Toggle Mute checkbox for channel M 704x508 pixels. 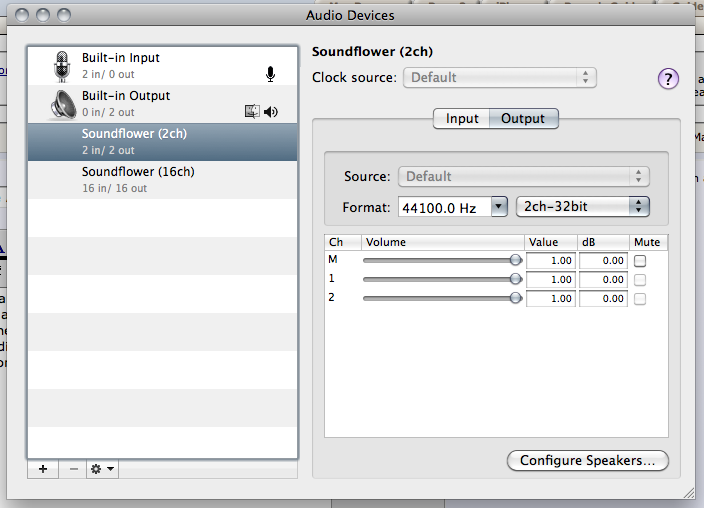(640, 261)
